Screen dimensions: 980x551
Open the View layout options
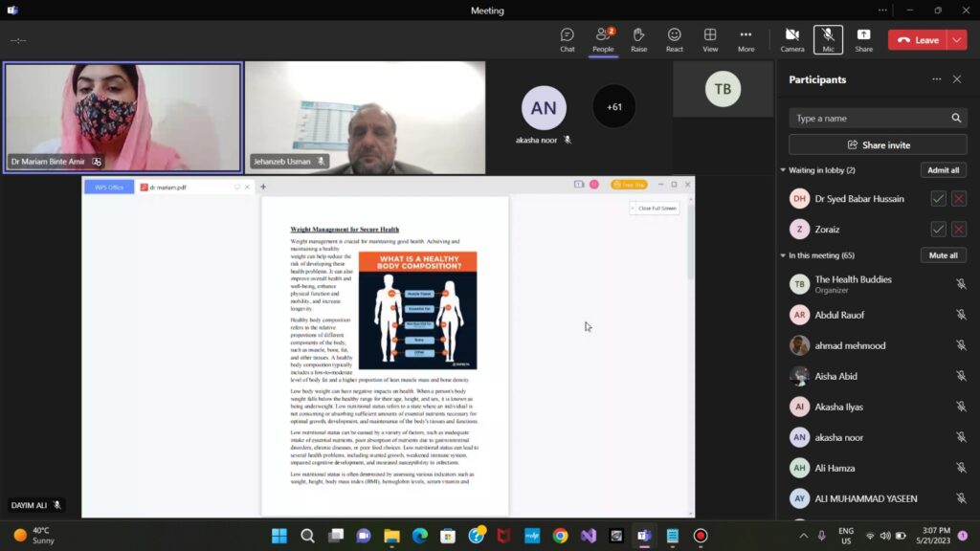[710, 40]
